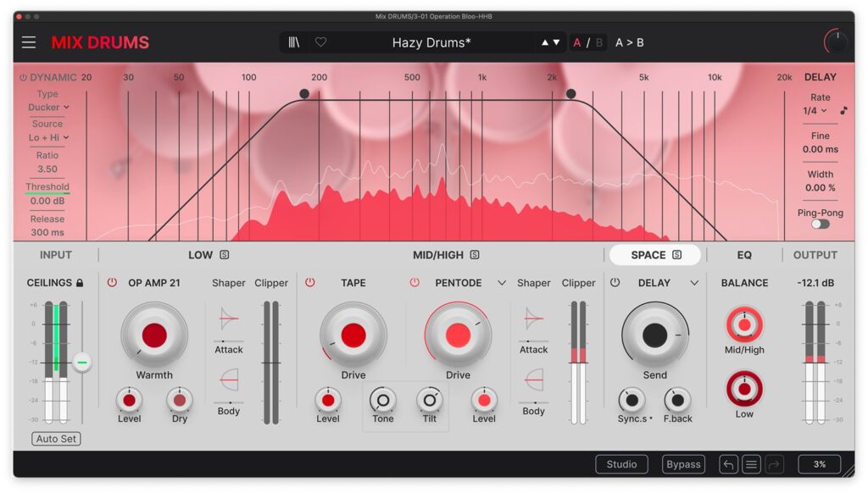Select the high-cut filter handle near 2k
This screenshot has width=868, height=493.
570,94
